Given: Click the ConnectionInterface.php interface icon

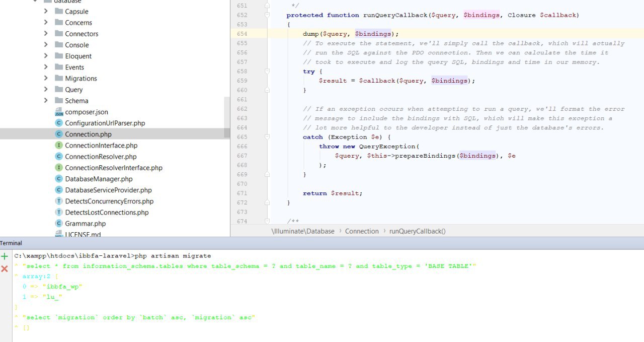Looking at the screenshot, I should 59,145.
